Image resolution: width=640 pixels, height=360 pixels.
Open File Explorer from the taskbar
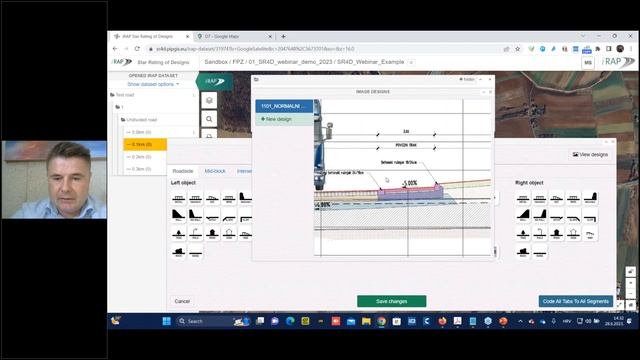point(366,321)
